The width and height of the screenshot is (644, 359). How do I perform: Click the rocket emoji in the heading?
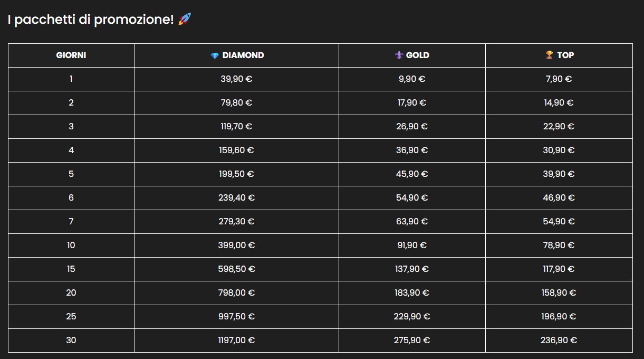click(185, 20)
